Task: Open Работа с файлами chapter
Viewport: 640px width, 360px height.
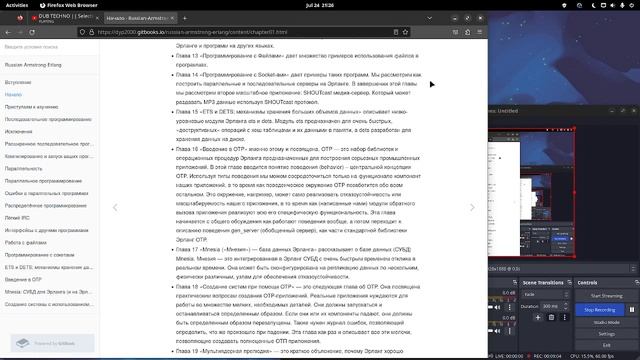Action: (26, 242)
